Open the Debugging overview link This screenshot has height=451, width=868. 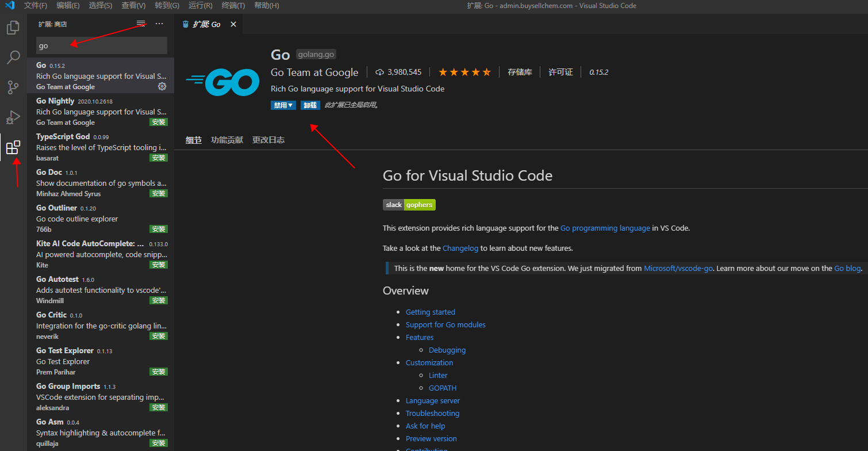pos(447,350)
